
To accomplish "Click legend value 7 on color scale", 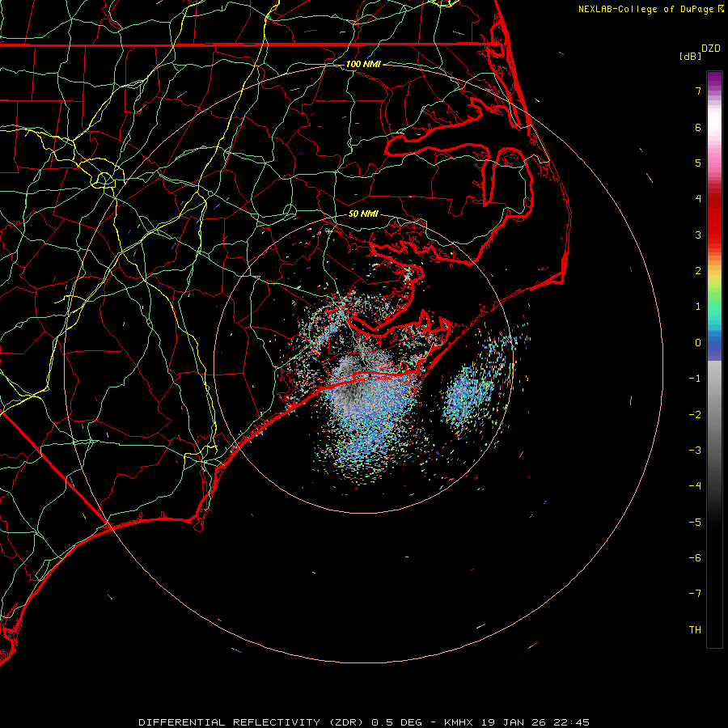I will coord(698,91).
